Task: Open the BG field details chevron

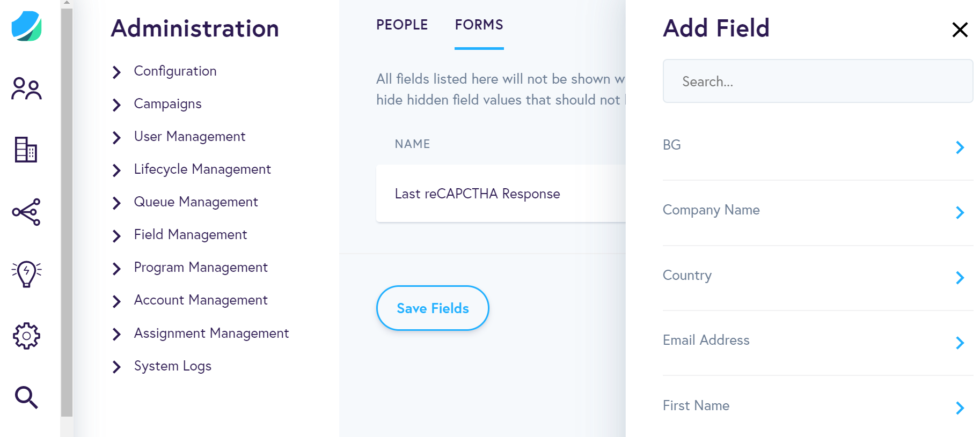Action: pos(959,147)
